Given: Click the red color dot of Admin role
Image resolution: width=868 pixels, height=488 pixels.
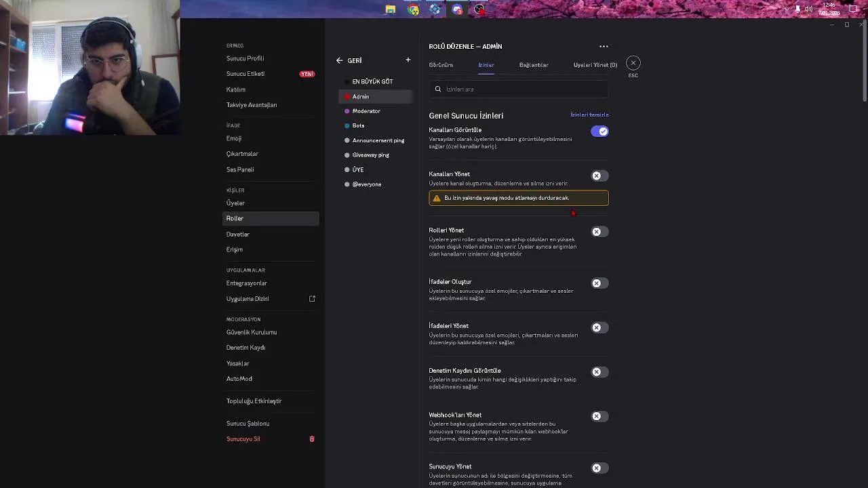Looking at the screenshot, I should (x=347, y=97).
